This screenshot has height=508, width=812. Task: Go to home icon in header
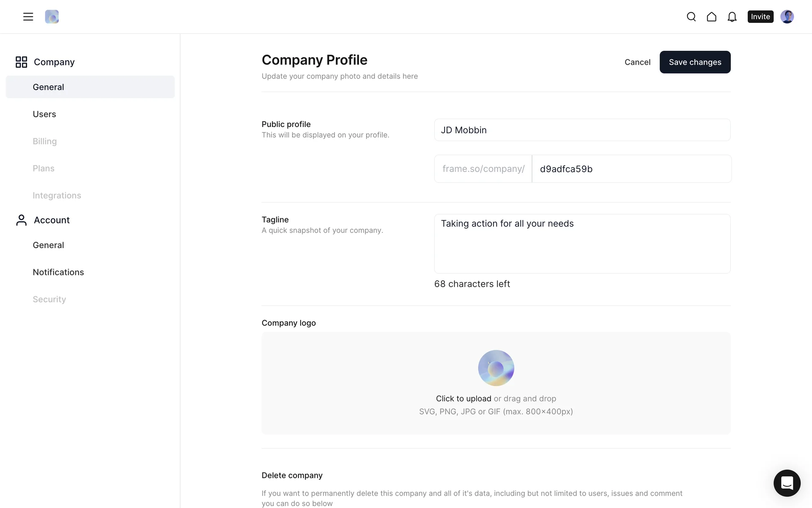(711, 17)
